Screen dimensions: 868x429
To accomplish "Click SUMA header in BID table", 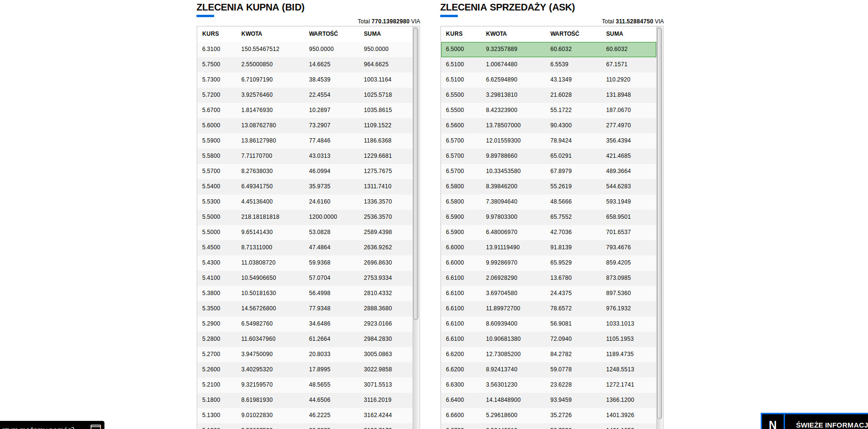I will click(x=372, y=34).
